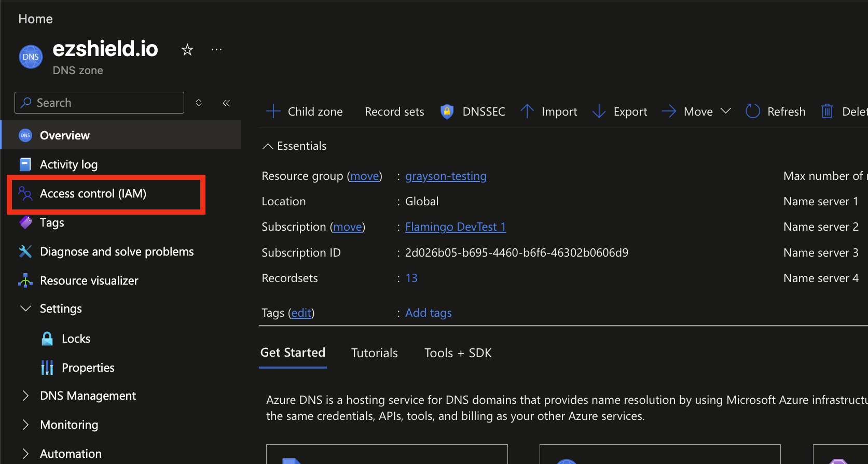The width and height of the screenshot is (868, 464).
Task: Click the Import toolbar label
Action: (559, 111)
